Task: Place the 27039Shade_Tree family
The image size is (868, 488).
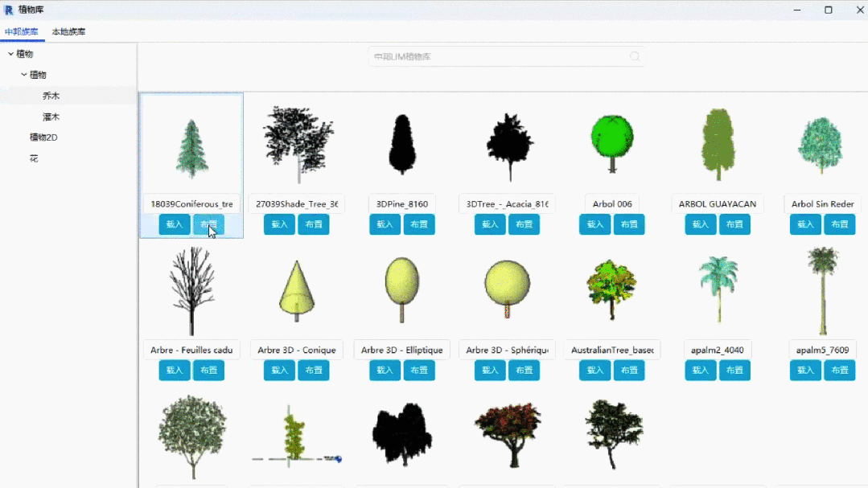Action: (x=314, y=224)
